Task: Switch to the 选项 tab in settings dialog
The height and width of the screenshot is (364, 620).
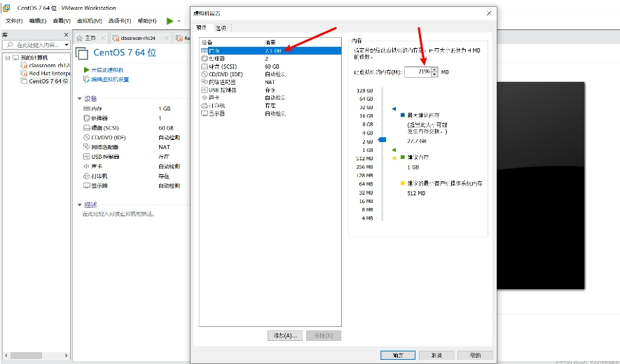Action: click(x=221, y=28)
